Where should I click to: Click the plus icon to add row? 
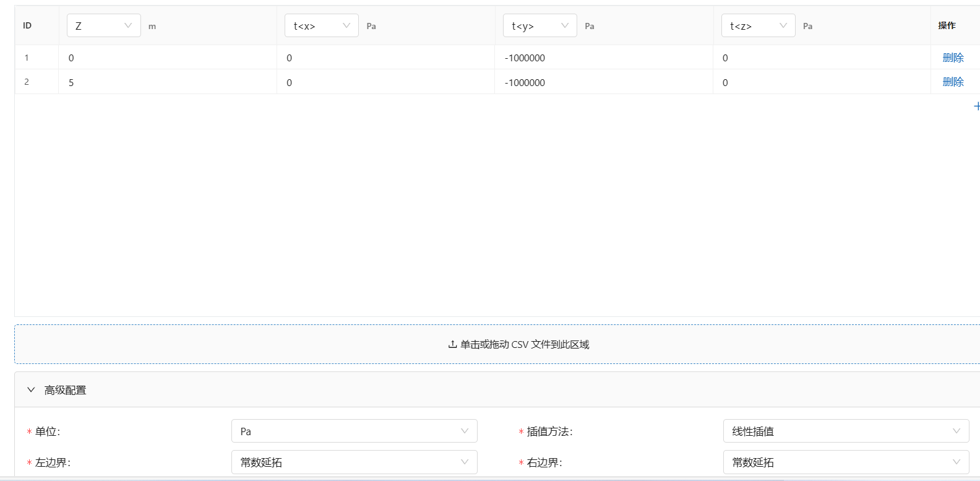(977, 106)
